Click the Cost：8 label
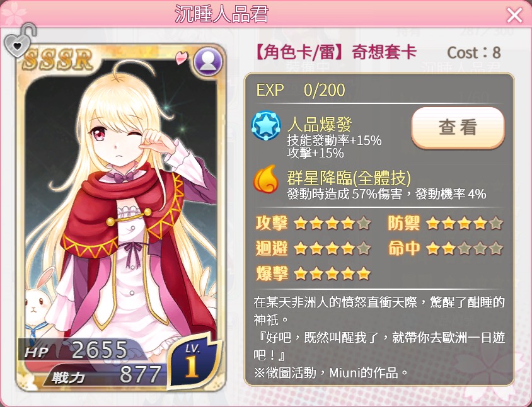 [x=474, y=52]
